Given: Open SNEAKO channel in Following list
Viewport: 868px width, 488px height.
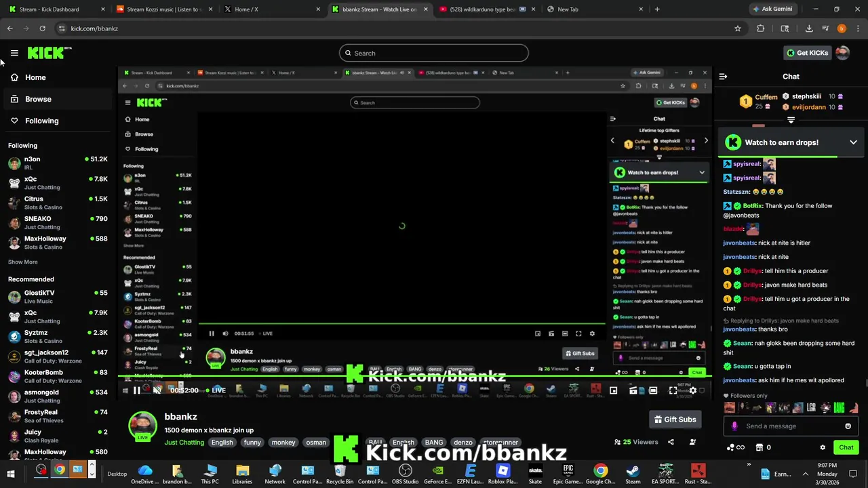Looking at the screenshot, I should (x=58, y=223).
